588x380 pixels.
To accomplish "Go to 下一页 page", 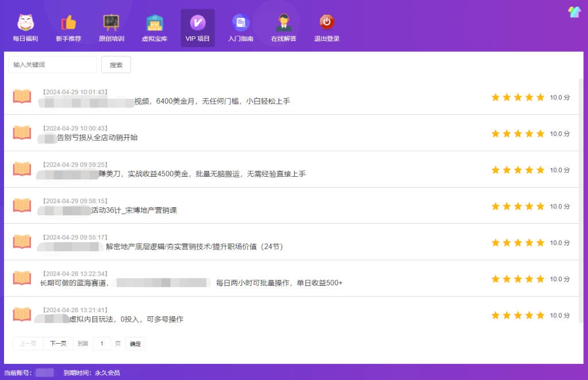I will coord(58,344).
